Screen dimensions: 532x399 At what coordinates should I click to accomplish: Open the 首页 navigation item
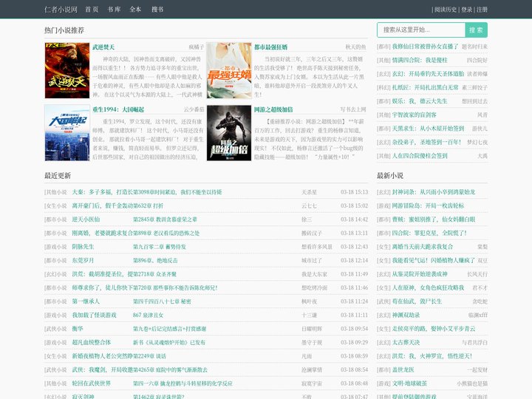pos(92,10)
